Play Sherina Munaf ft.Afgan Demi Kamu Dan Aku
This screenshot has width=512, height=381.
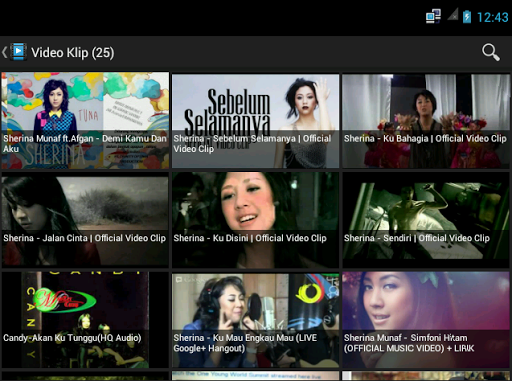[85, 121]
